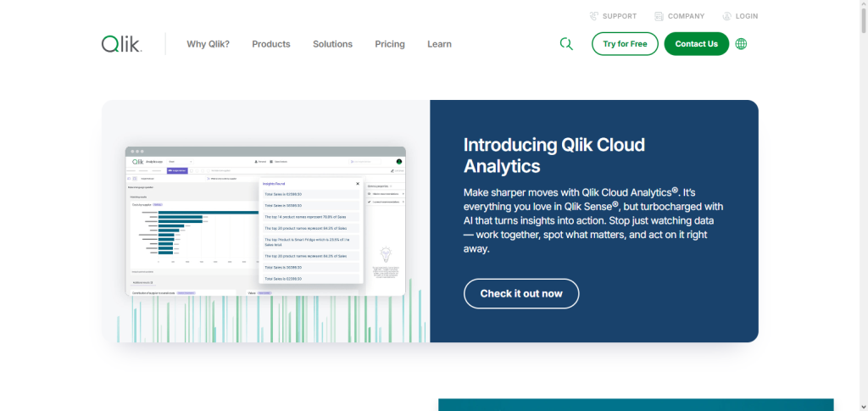Click the Contact Us button

pos(697,44)
